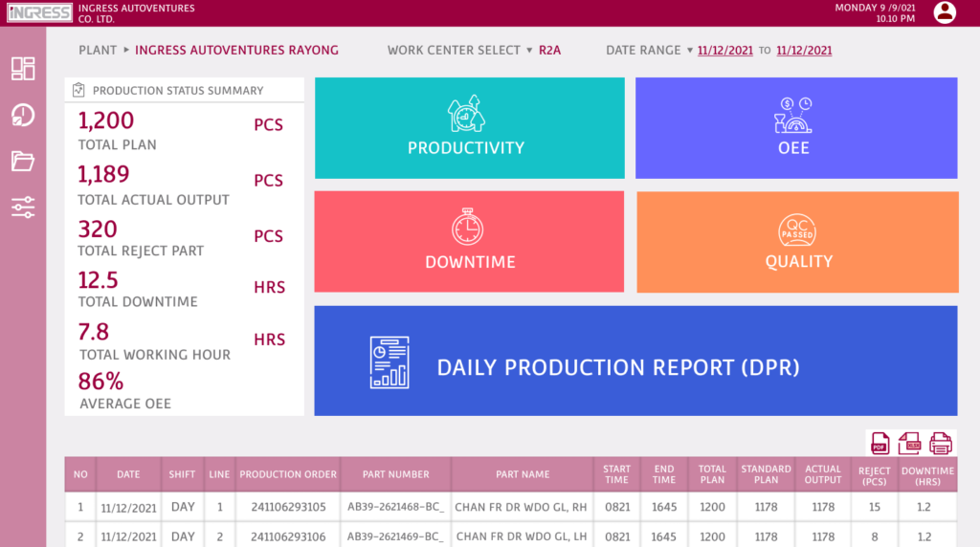
Task: Print the production report
Action: 941,443
